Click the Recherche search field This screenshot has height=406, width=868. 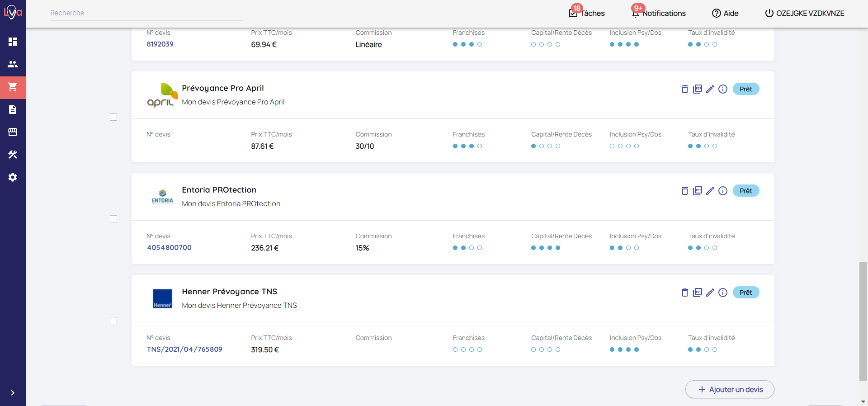(146, 13)
